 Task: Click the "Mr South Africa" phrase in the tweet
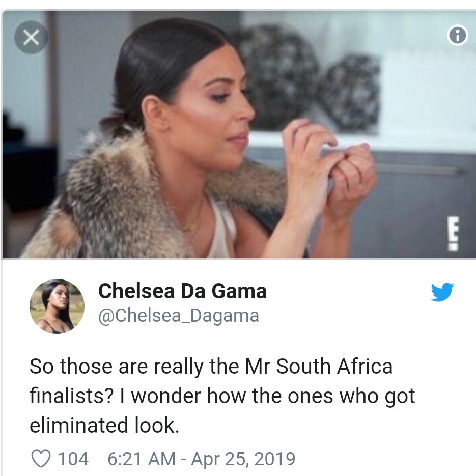(326, 367)
